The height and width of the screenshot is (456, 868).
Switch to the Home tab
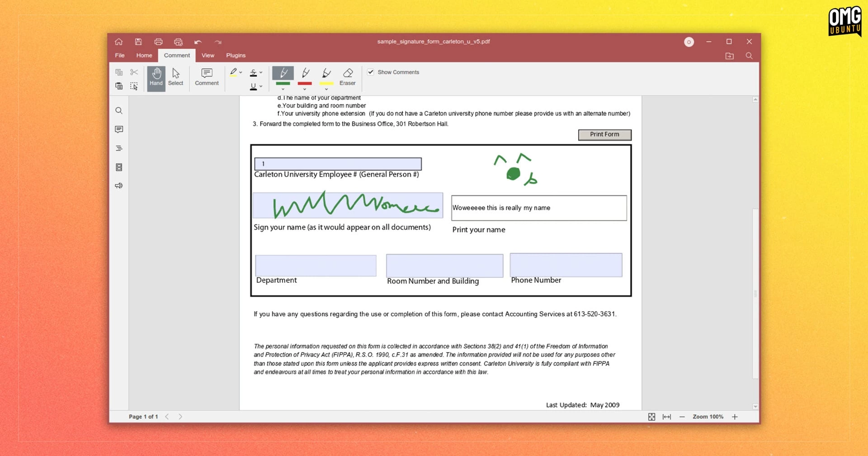click(x=144, y=56)
